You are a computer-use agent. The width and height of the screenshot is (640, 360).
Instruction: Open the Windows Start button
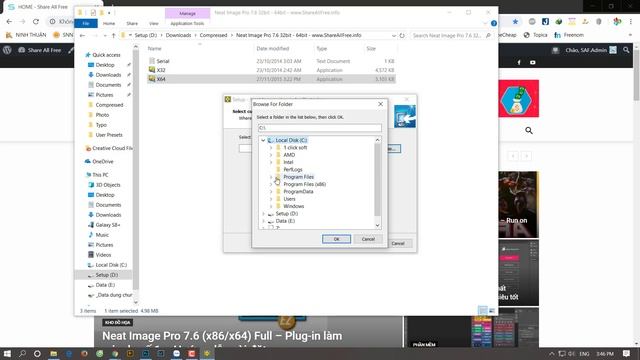(x=7, y=353)
